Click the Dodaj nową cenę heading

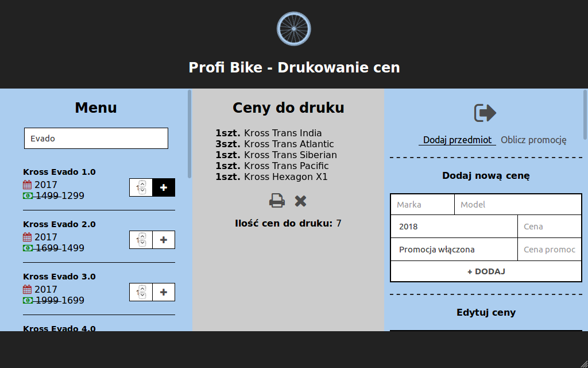[486, 176]
